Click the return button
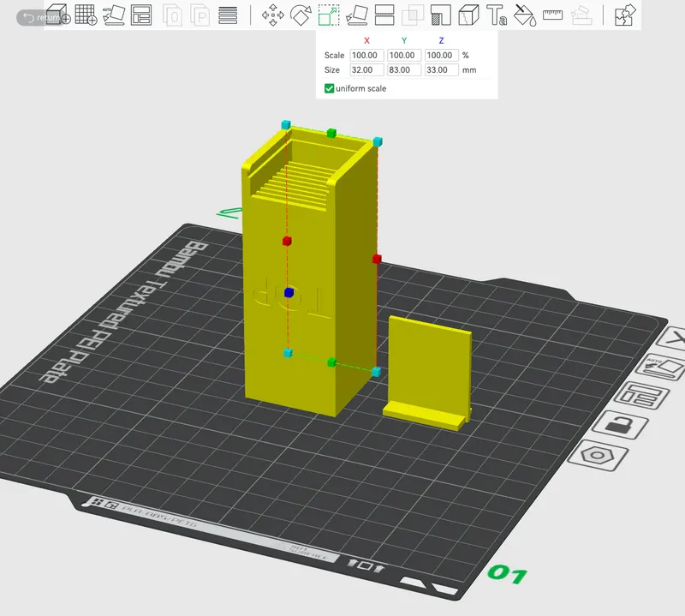The height and width of the screenshot is (616, 685). point(40,17)
